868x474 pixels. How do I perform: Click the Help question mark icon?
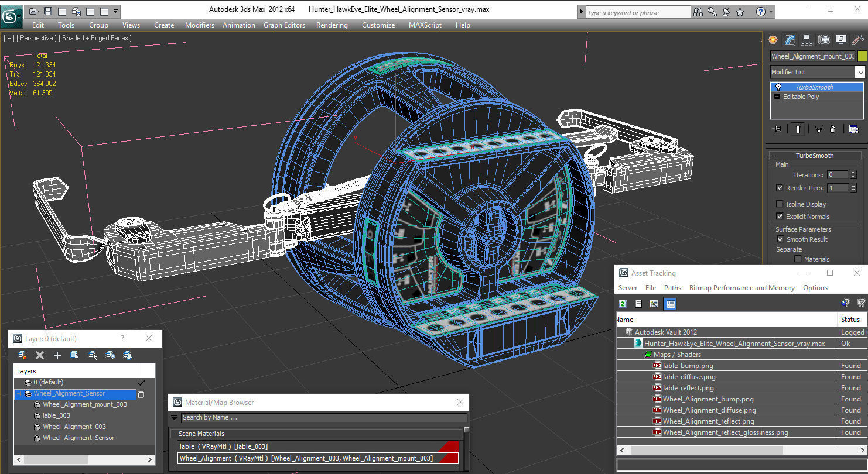pyautogui.click(x=760, y=12)
